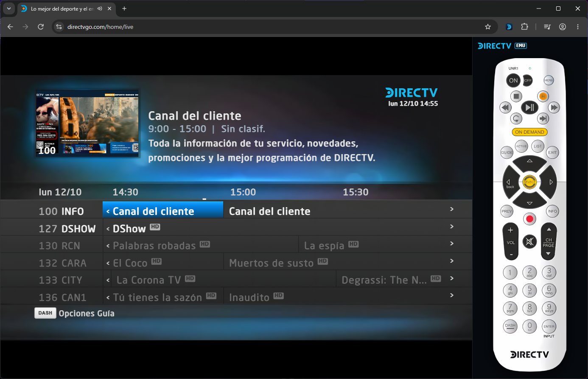
Task: Click the ACTIVE button on the remote
Action: [521, 146]
